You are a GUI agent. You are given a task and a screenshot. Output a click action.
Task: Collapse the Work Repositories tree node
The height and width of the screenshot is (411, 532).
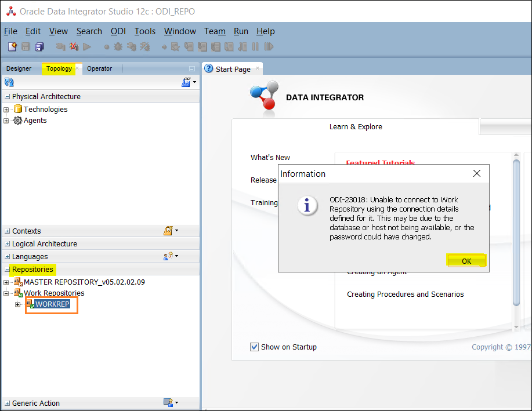tap(6, 294)
